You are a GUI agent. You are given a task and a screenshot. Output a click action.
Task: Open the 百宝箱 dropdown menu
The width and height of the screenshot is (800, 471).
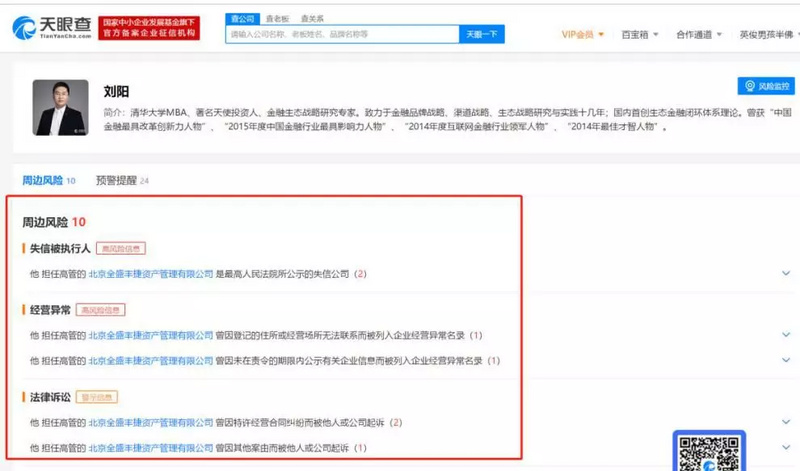point(640,35)
